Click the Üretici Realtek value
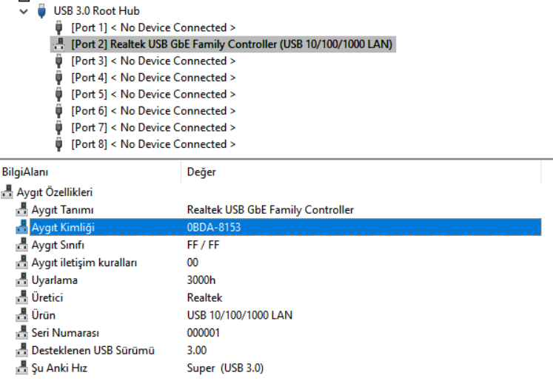Image resolution: width=553 pixels, height=392 pixels. point(204,298)
